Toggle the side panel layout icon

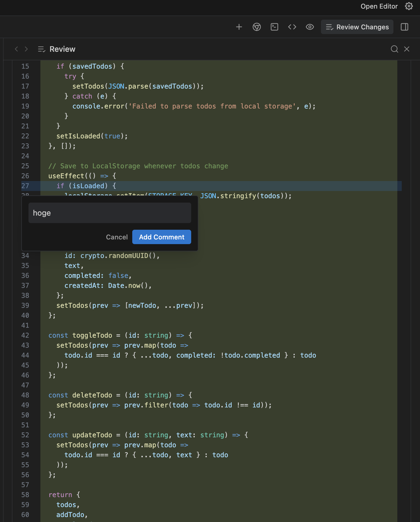pyautogui.click(x=405, y=27)
